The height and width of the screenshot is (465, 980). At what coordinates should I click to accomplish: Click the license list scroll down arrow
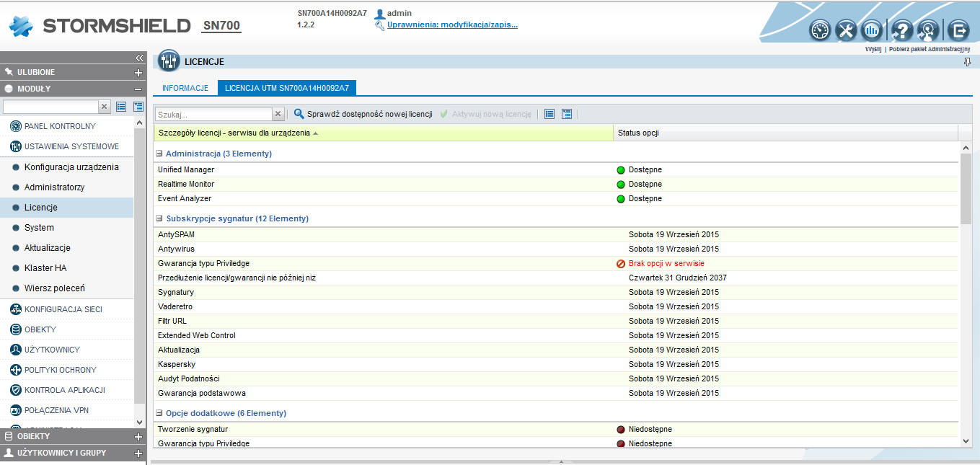tap(966, 441)
